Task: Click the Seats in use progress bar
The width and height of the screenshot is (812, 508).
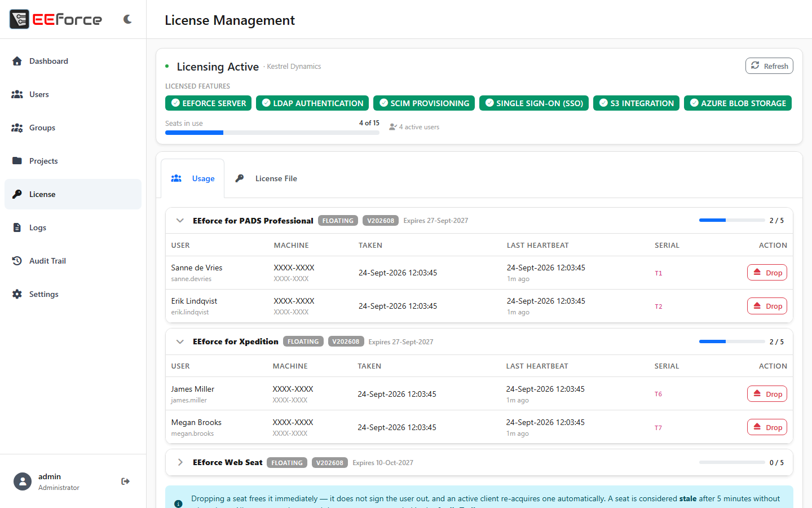Action: pyautogui.click(x=272, y=133)
